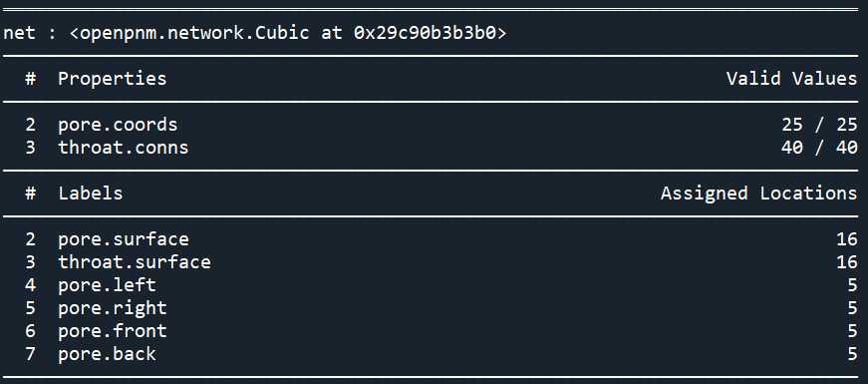Click the net object header line

(x=255, y=33)
